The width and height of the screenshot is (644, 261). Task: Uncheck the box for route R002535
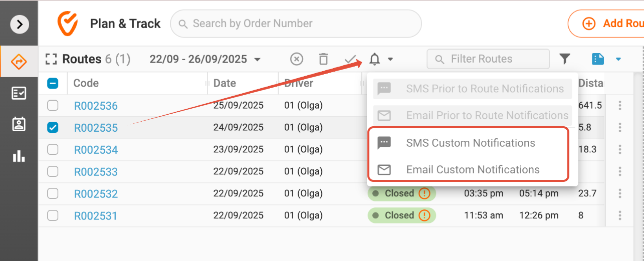53,128
